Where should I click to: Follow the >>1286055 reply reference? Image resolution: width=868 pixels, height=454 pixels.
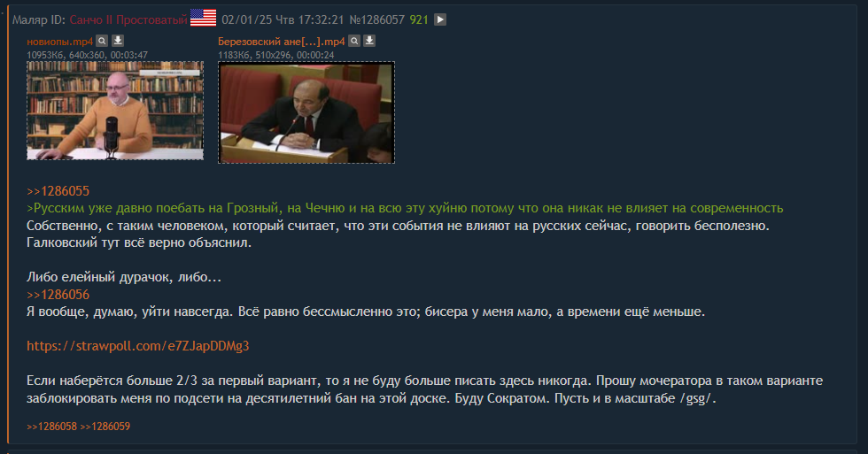tap(58, 191)
